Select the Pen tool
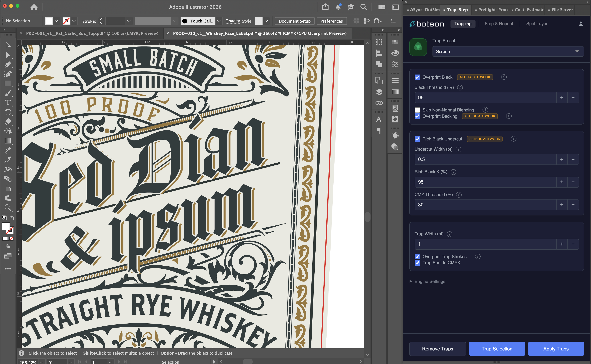This screenshot has width=591, height=364. pyautogui.click(x=8, y=64)
